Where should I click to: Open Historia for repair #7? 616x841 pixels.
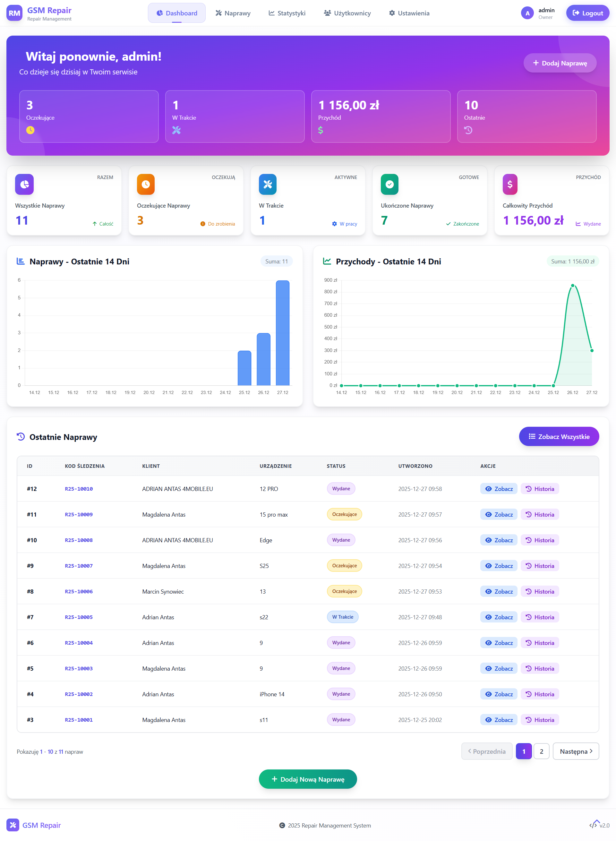coord(540,617)
